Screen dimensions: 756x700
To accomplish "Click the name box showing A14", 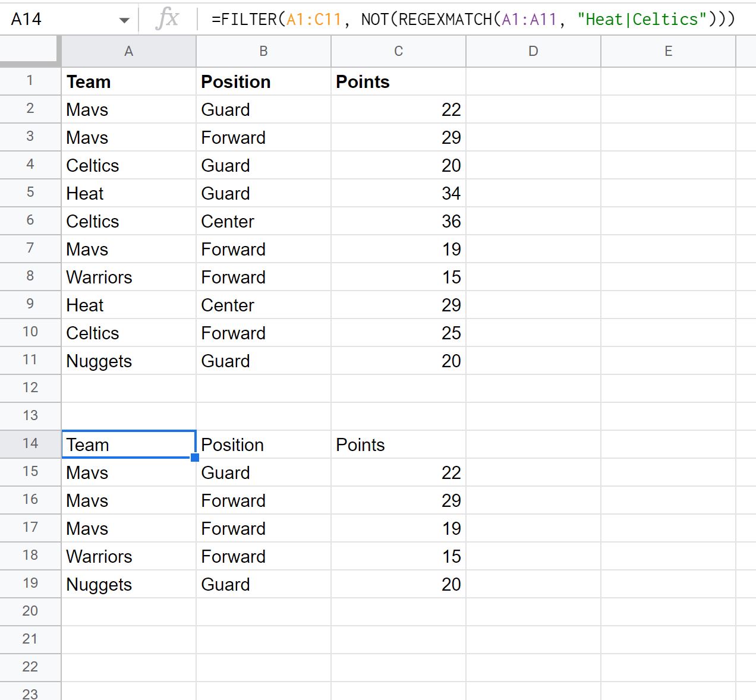I will click(x=59, y=18).
